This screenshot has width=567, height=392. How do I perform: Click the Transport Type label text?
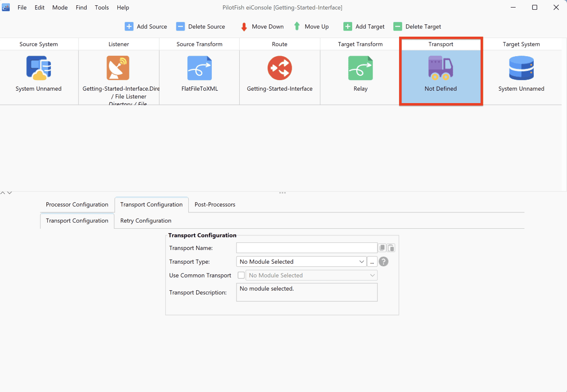[190, 261]
